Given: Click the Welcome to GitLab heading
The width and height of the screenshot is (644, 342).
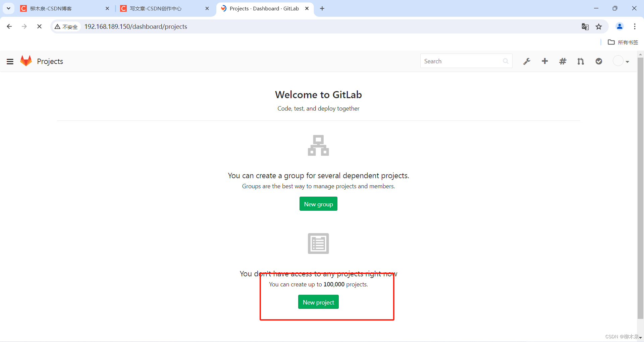Looking at the screenshot, I should [x=318, y=94].
